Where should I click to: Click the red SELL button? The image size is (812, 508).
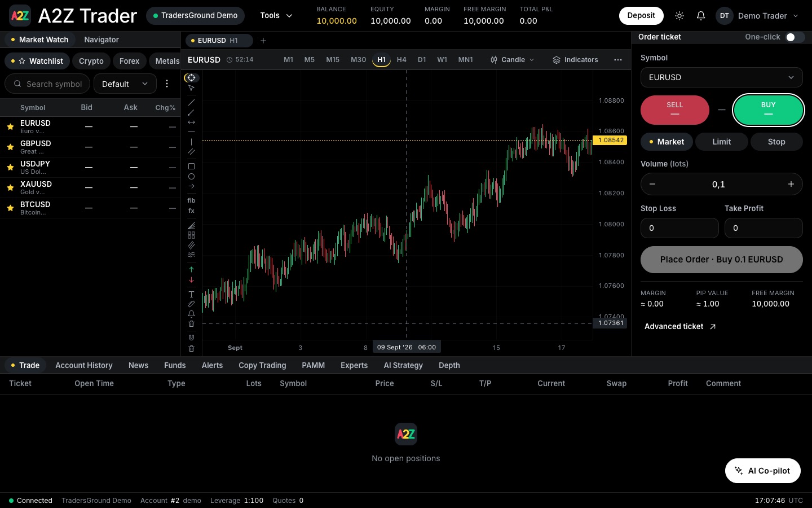675,110
